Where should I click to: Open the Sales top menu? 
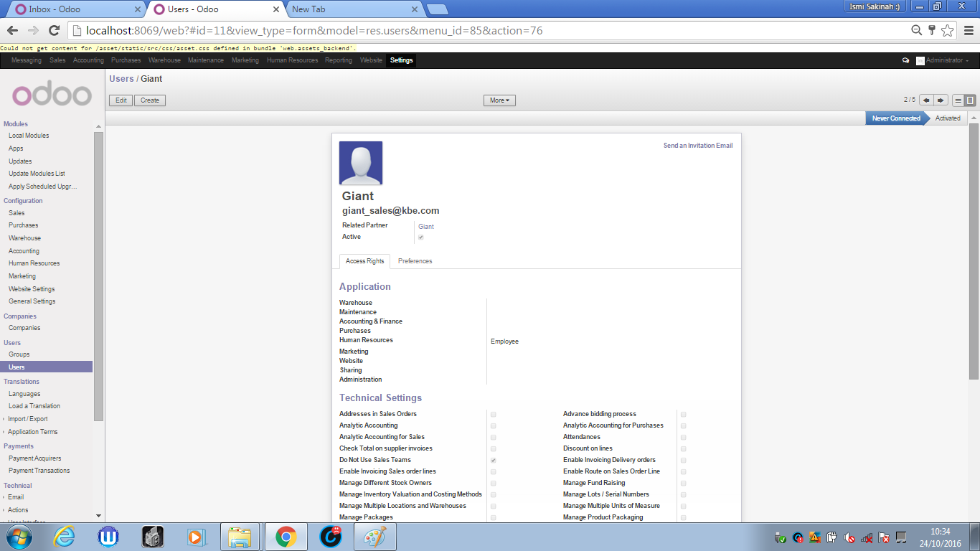click(x=57, y=60)
